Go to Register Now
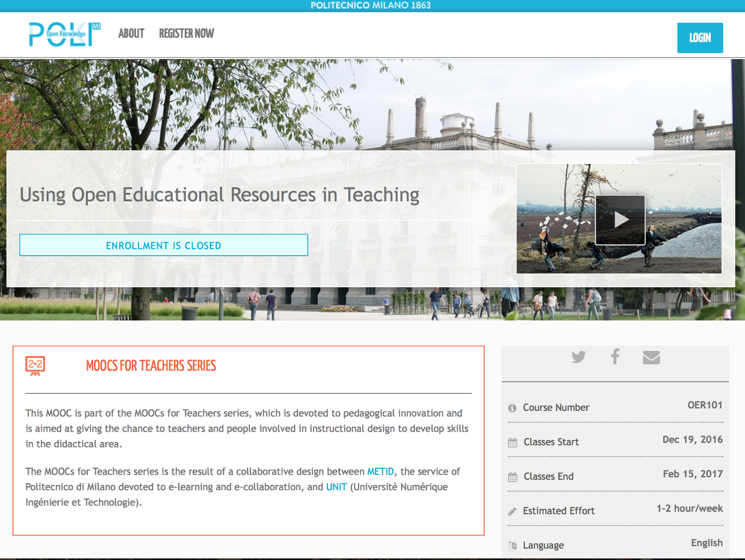This screenshot has height=560, width=745. (x=186, y=34)
